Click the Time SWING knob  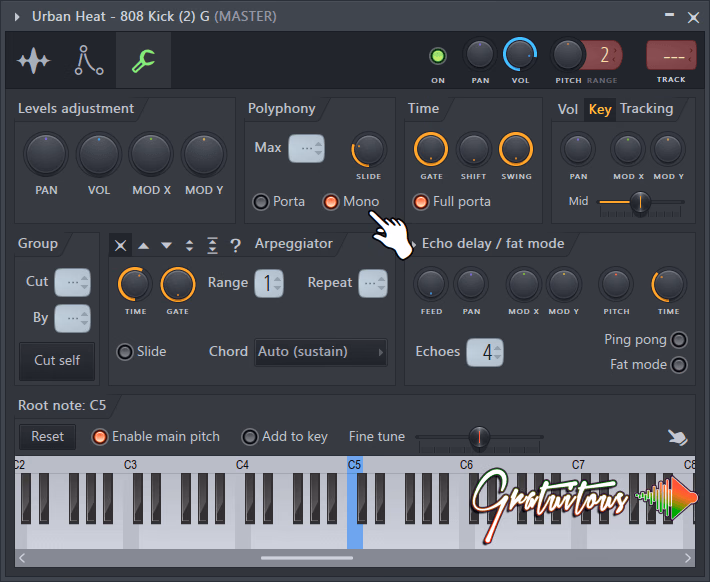tap(516, 149)
